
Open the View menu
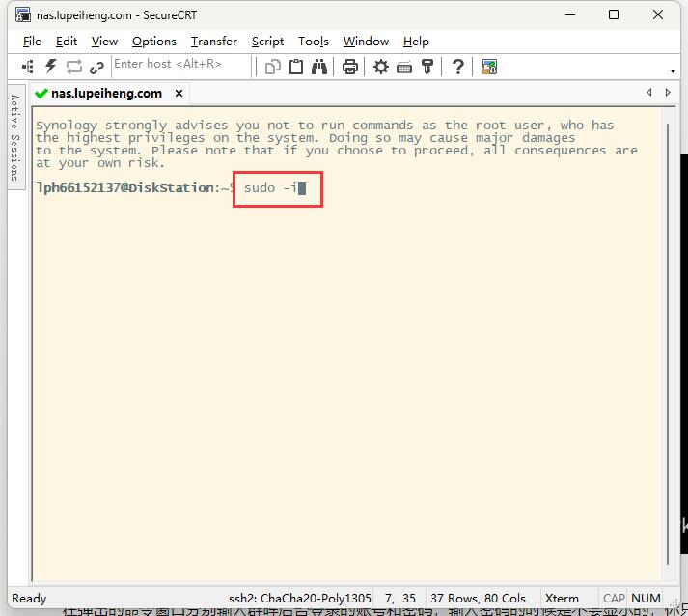point(104,42)
